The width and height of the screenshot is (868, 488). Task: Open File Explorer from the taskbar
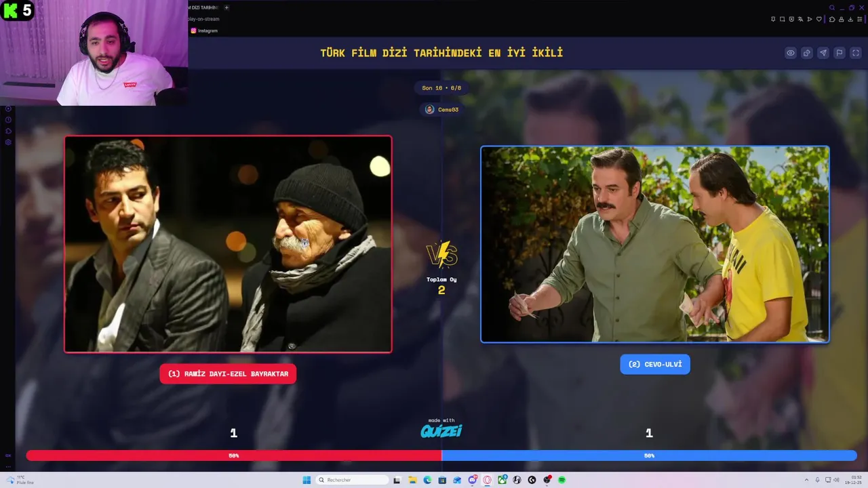click(412, 480)
